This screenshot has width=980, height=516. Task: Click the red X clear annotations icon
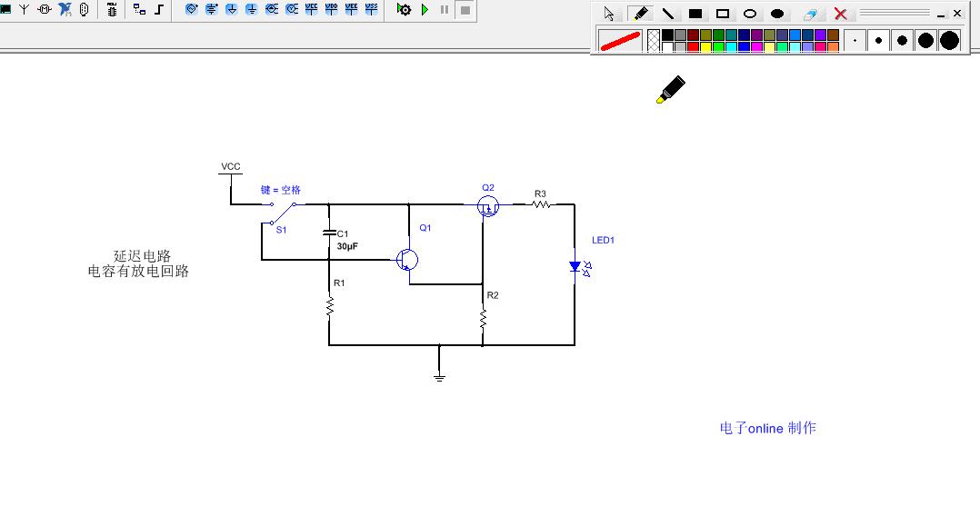840,14
